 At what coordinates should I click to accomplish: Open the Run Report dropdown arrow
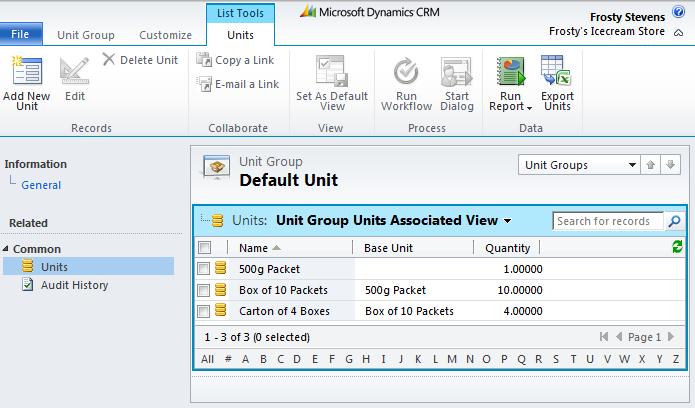[x=529, y=108]
